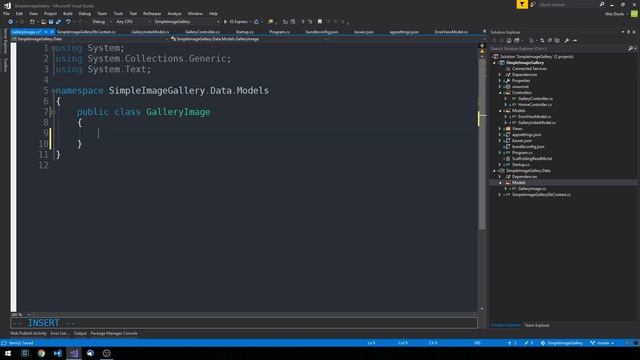Switch to SimpleImageGalleryDbContext.cs tab
The image size is (640, 360).
pyautogui.click(x=86, y=32)
